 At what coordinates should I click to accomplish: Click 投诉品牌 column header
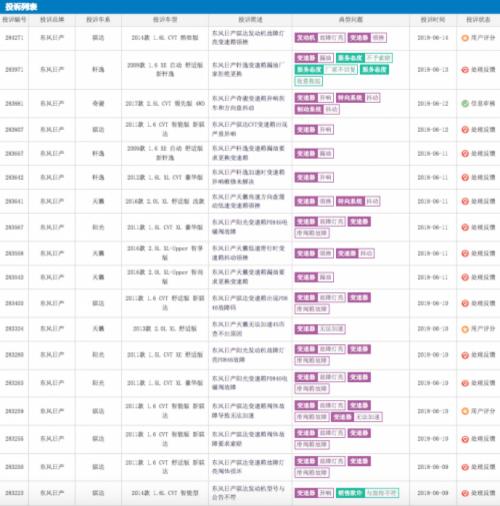pyautogui.click(x=52, y=20)
